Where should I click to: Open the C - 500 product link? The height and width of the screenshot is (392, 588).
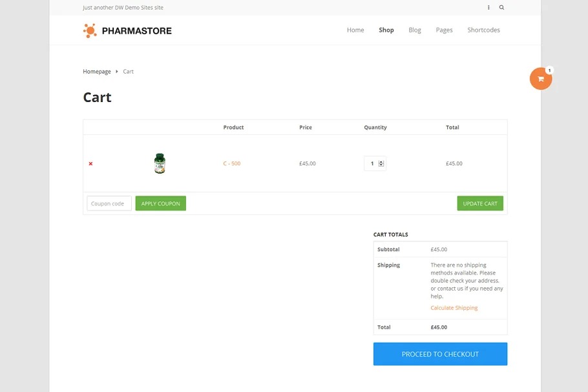pyautogui.click(x=232, y=164)
